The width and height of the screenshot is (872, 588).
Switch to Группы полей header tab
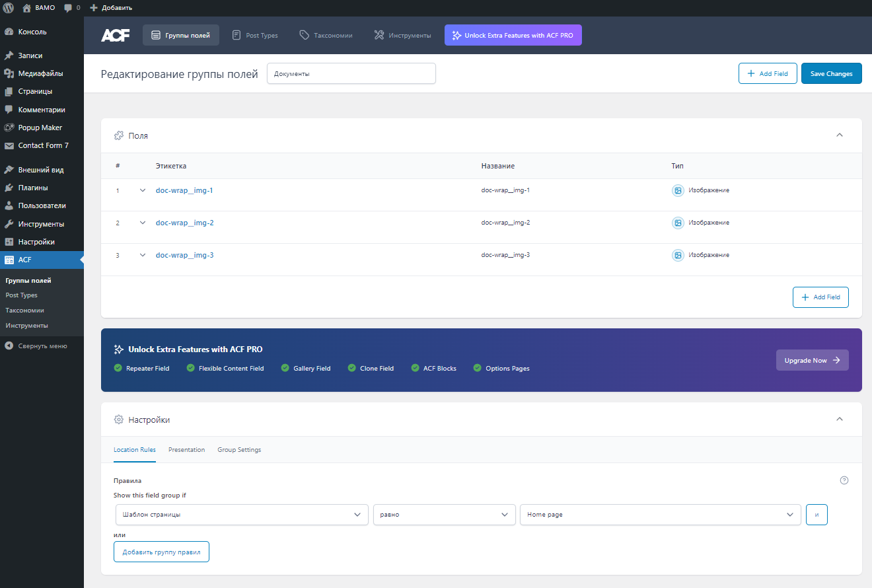[x=181, y=35]
